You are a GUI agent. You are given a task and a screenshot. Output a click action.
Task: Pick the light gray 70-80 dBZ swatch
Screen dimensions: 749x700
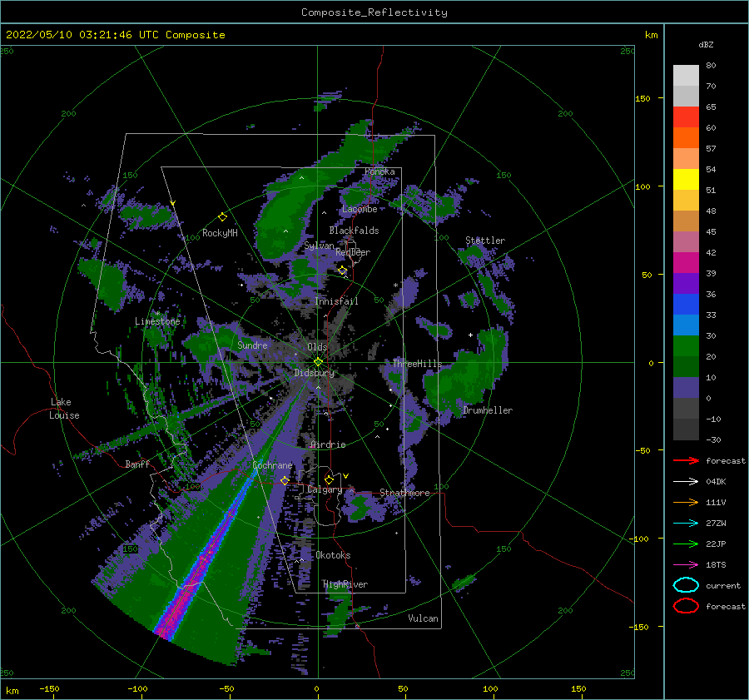click(686, 76)
